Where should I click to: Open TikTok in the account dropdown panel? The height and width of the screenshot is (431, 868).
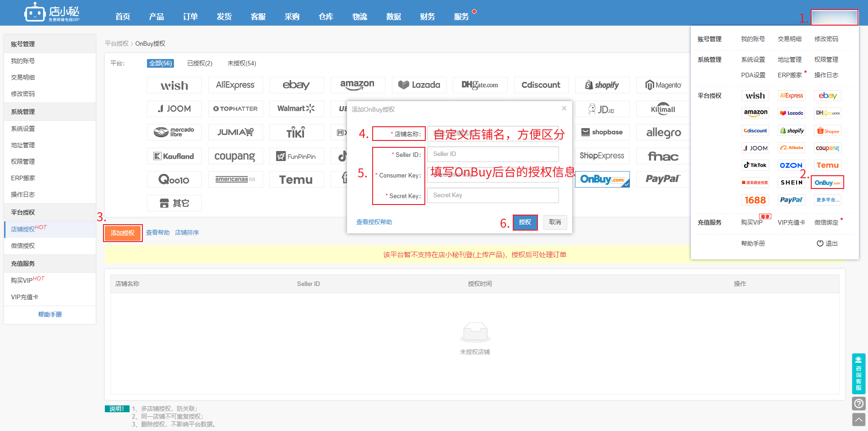(755, 165)
